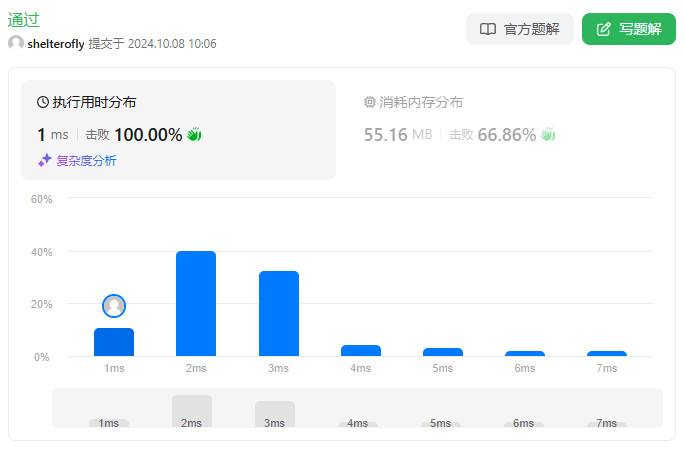The width and height of the screenshot is (685, 449).
Task: Click the book icon in 官方题解 button
Action: click(488, 29)
